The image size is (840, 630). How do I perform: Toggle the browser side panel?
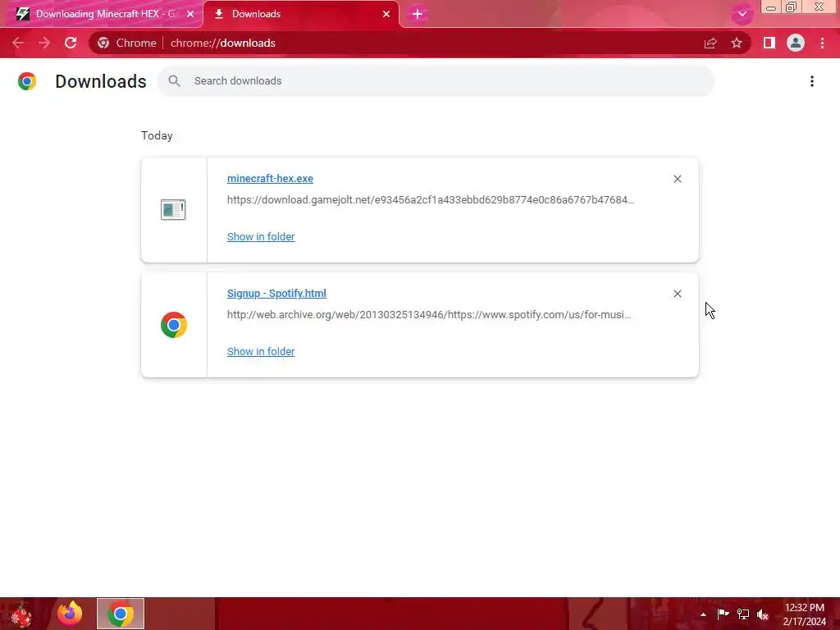769,43
